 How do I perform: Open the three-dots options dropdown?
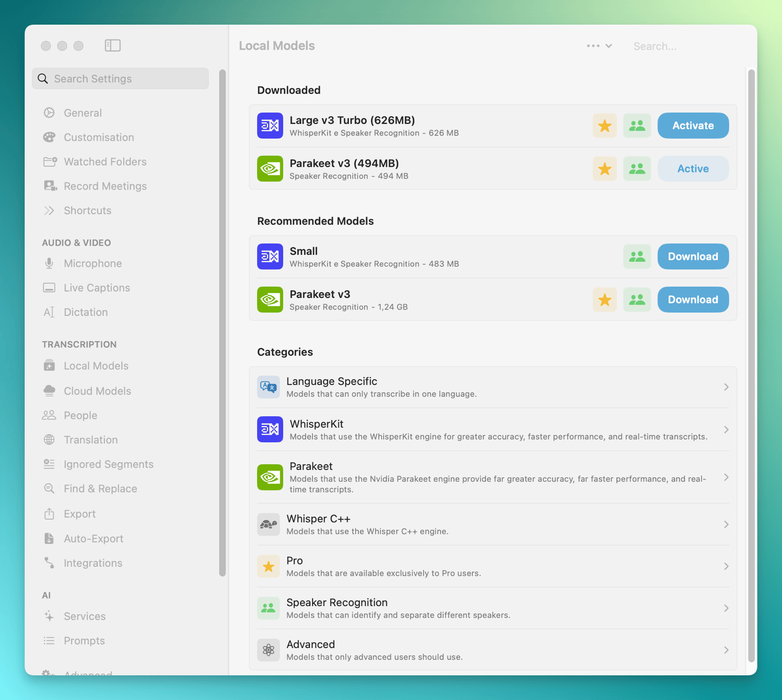coord(599,46)
